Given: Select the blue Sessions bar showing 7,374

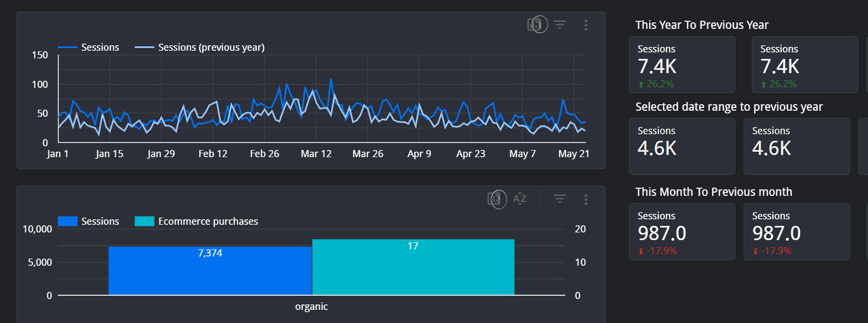Looking at the screenshot, I should (210, 271).
